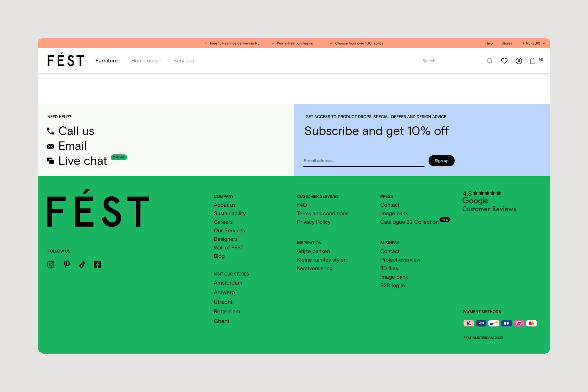Open Sustainability link
This screenshot has width=588, height=392.
point(230,213)
